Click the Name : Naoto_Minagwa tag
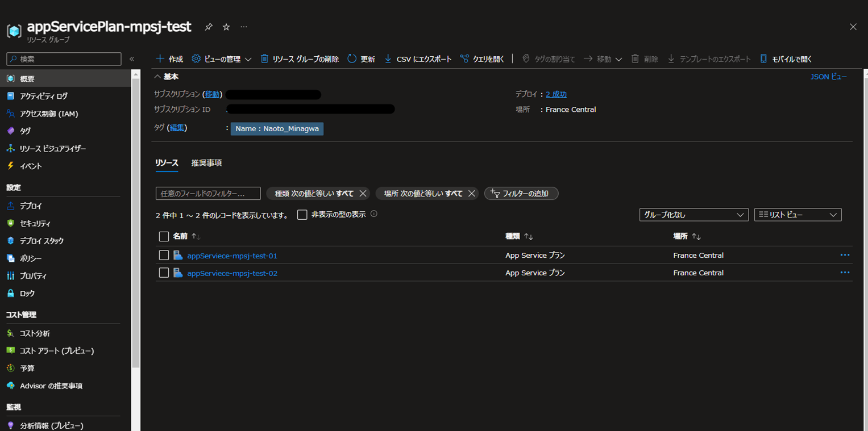868x431 pixels. point(277,129)
